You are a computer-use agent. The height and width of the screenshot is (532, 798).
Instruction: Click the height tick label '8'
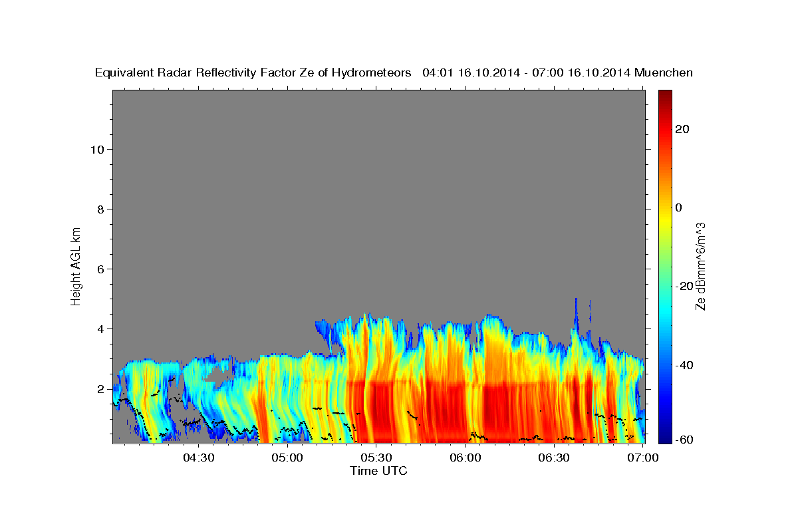(x=100, y=209)
